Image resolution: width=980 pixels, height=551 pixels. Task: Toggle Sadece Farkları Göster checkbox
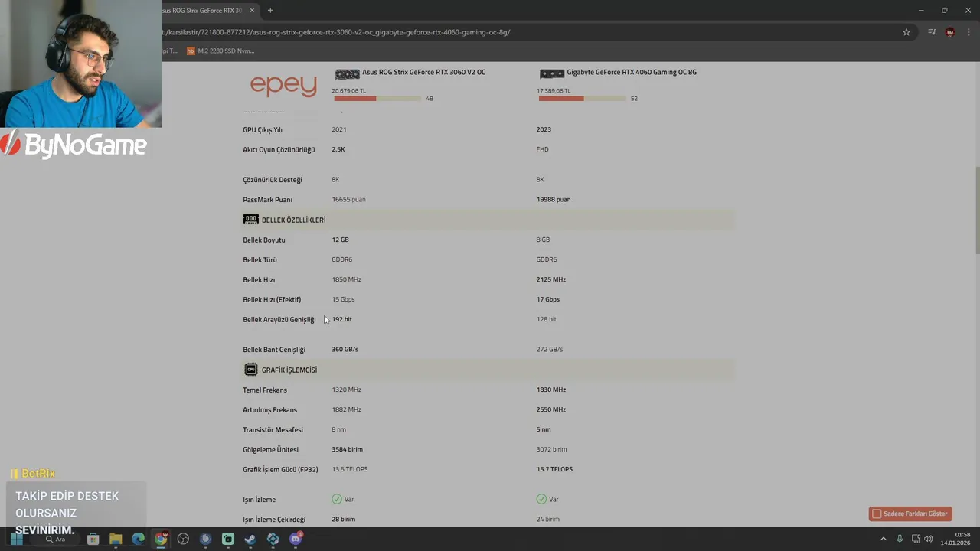(877, 514)
